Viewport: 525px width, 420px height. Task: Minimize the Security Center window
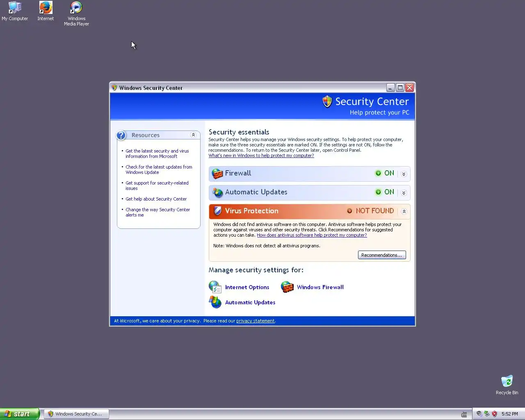click(x=390, y=87)
